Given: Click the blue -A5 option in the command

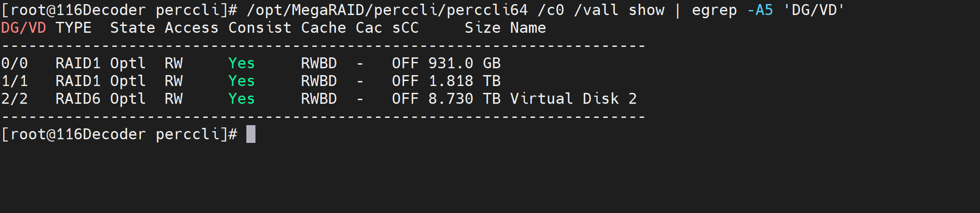Looking at the screenshot, I should point(760,10).
